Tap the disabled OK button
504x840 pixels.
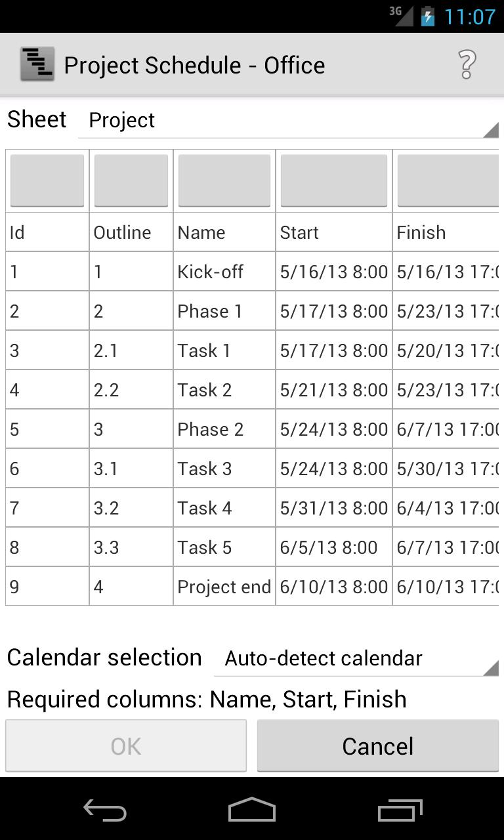126,745
